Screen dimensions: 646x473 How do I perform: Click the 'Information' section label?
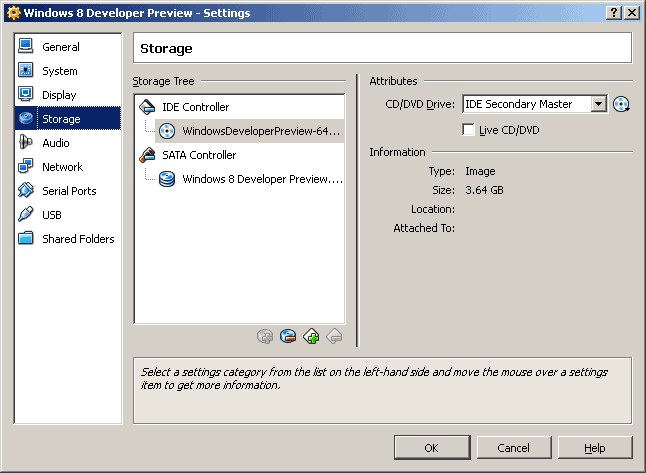point(397,152)
